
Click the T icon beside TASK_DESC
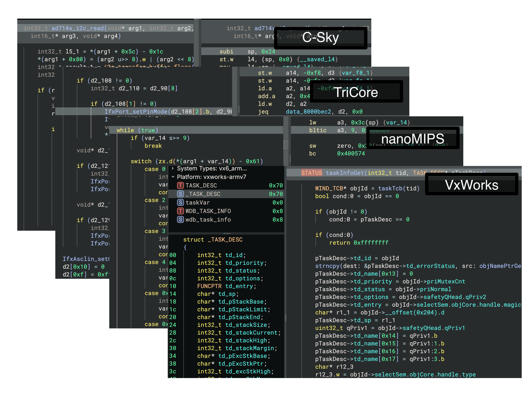click(180, 185)
